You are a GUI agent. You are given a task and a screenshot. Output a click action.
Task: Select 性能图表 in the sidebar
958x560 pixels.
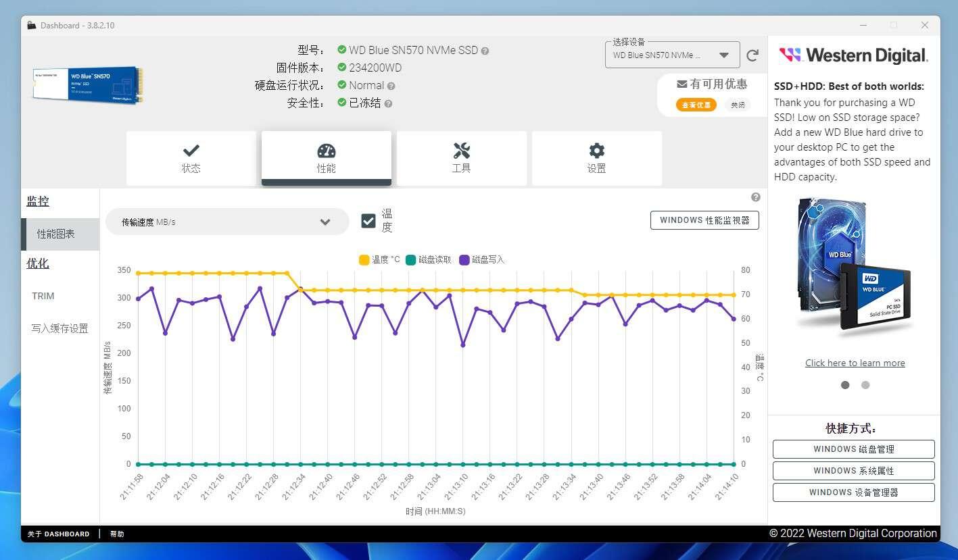pyautogui.click(x=60, y=234)
